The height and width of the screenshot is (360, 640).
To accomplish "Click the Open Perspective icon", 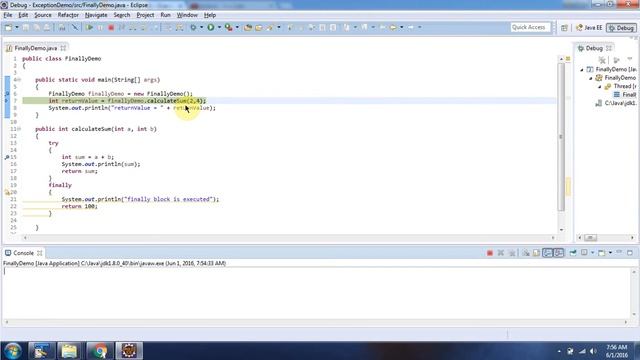I will click(x=564, y=28).
